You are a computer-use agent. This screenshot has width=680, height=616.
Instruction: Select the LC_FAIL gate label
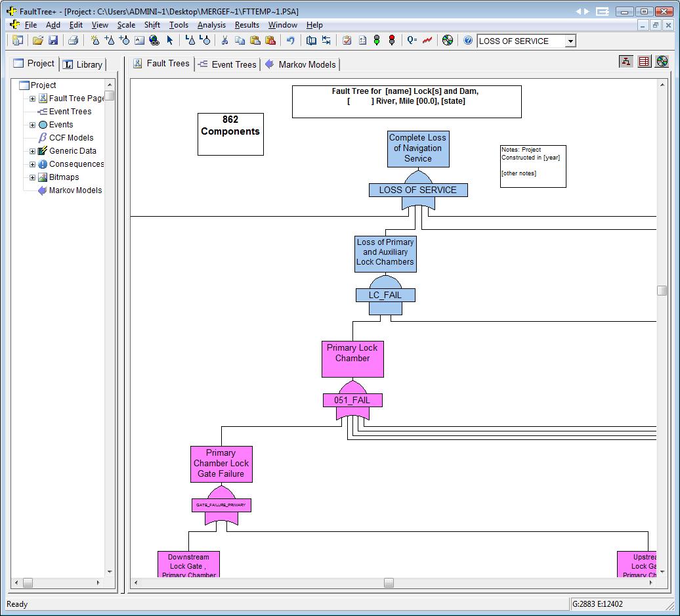[x=385, y=295]
